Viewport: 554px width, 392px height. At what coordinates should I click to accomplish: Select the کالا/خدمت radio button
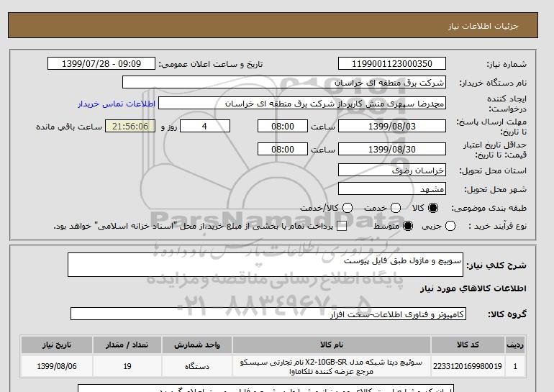click(x=348, y=208)
